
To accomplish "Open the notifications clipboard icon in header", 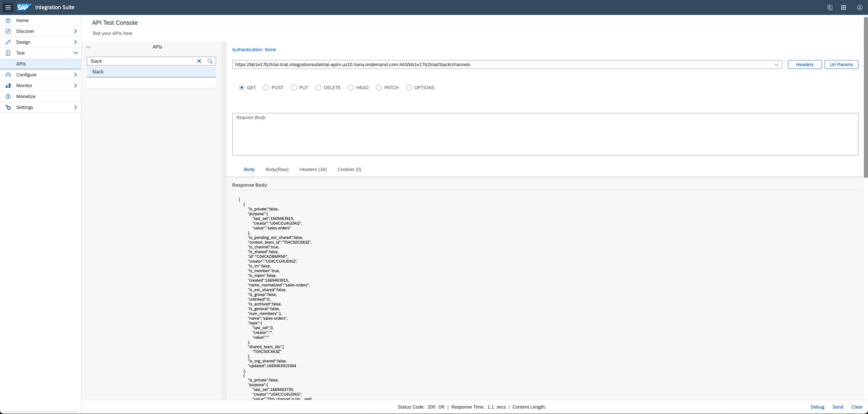I will [x=830, y=7].
